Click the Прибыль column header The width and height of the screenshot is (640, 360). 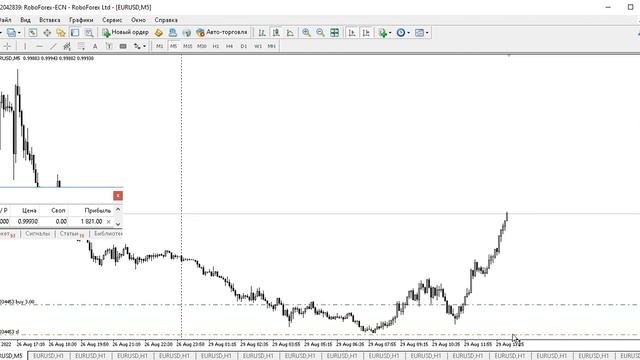(98, 211)
